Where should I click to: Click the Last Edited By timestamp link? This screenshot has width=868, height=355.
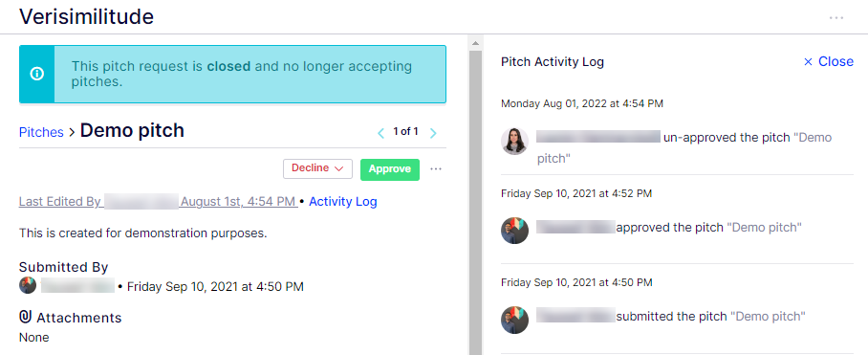click(x=239, y=202)
